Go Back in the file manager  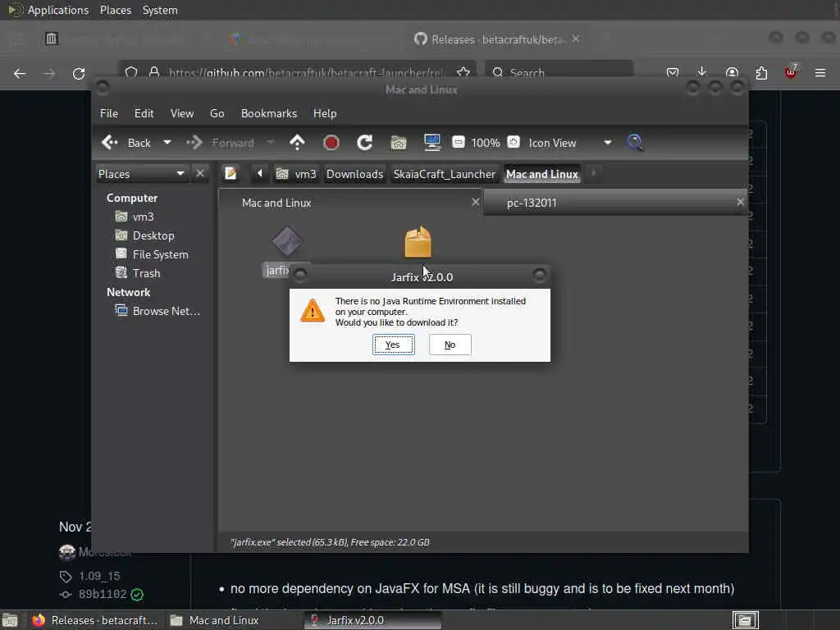tap(126, 143)
